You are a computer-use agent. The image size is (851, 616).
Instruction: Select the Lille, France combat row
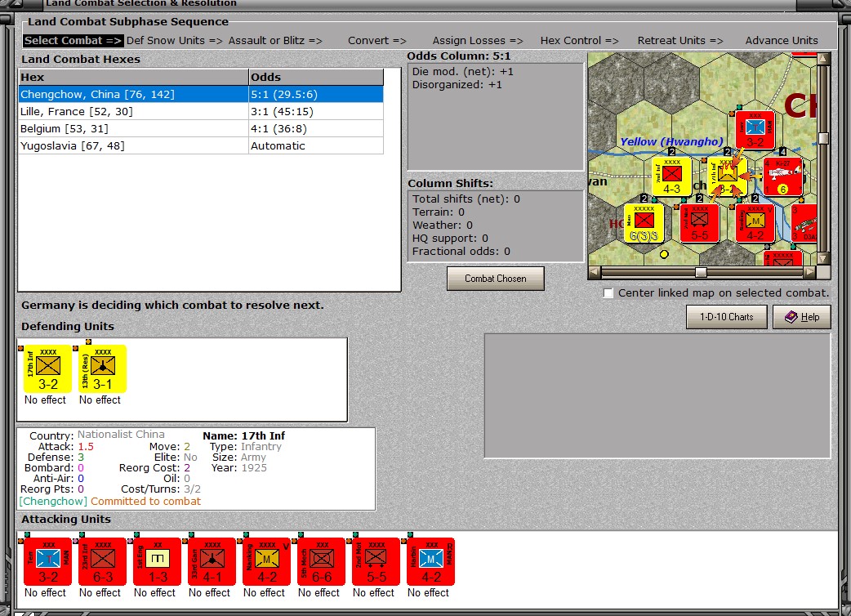point(201,112)
